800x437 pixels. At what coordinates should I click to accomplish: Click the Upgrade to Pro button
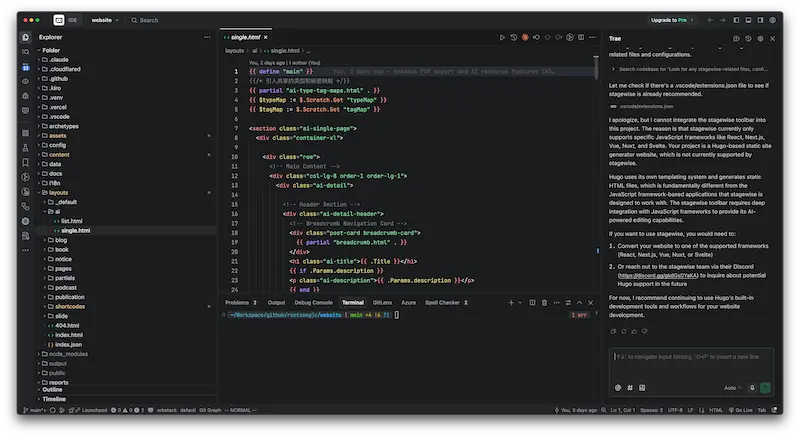pyautogui.click(x=672, y=20)
